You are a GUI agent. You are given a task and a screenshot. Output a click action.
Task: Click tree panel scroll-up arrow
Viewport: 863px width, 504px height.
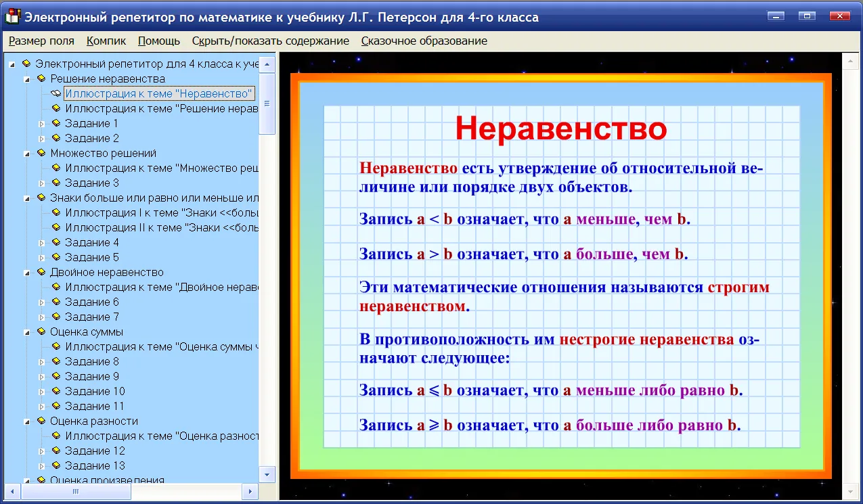(267, 64)
